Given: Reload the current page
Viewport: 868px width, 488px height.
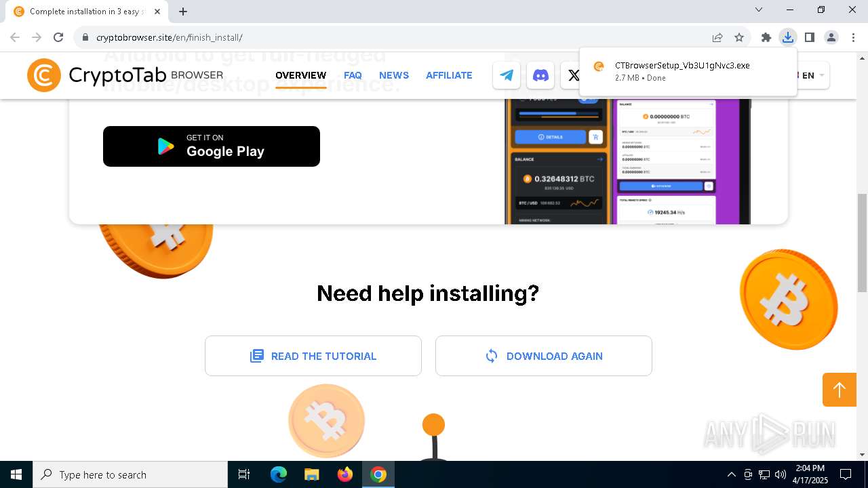Looking at the screenshot, I should tap(58, 37).
